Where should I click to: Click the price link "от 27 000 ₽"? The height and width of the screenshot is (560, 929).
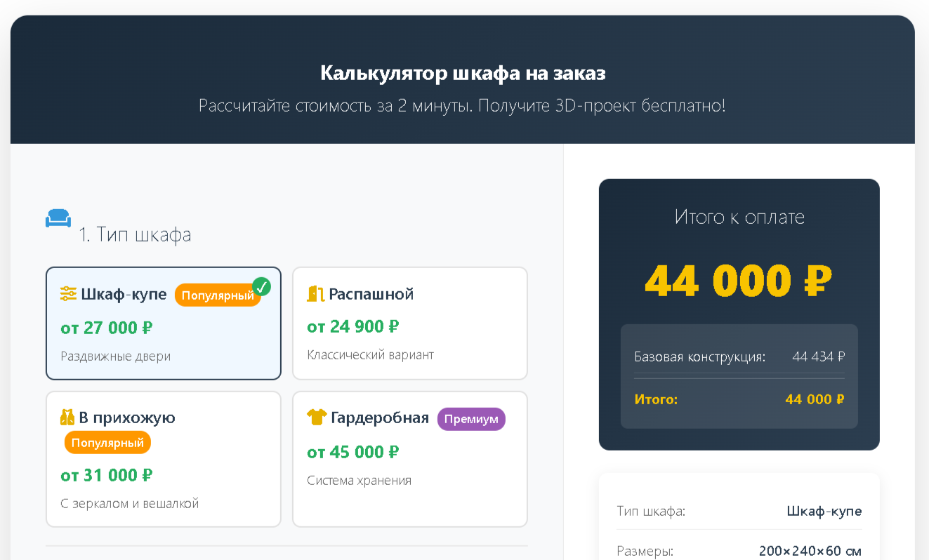105,327
